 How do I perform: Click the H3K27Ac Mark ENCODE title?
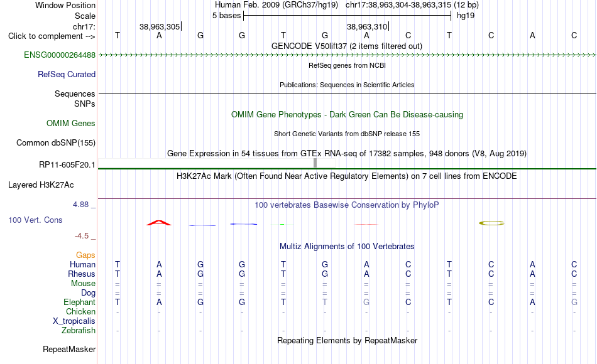pos(347,176)
